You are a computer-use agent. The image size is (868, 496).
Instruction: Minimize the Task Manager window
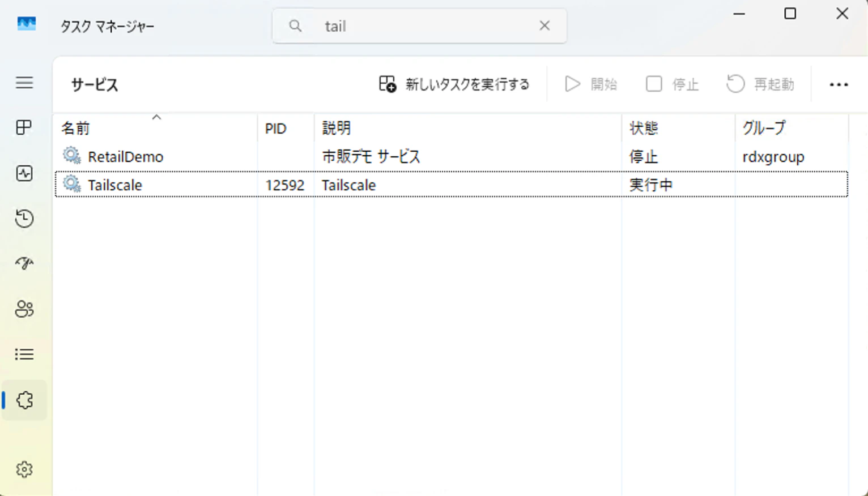739,14
